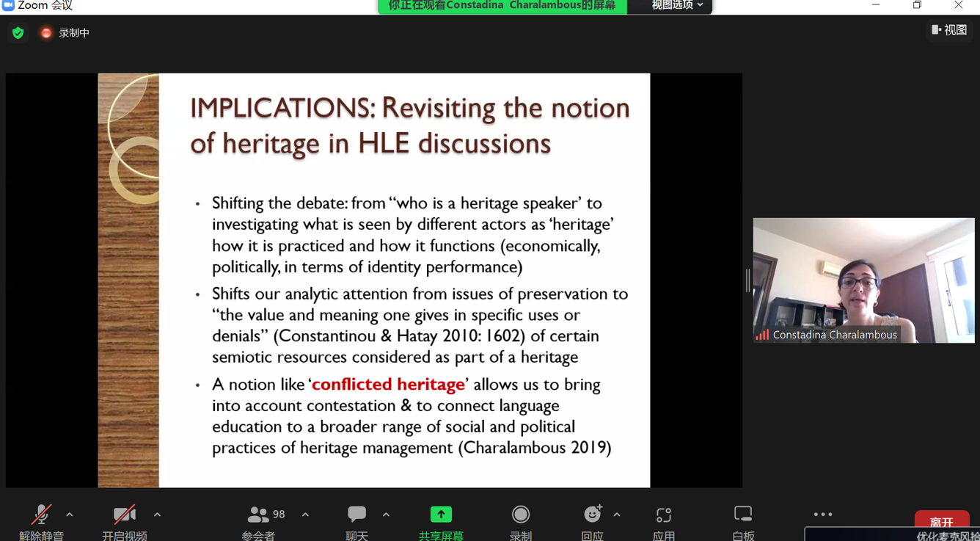Screen dimensions: 980x541
Task: Unmute the microphone
Action: click(x=41, y=516)
